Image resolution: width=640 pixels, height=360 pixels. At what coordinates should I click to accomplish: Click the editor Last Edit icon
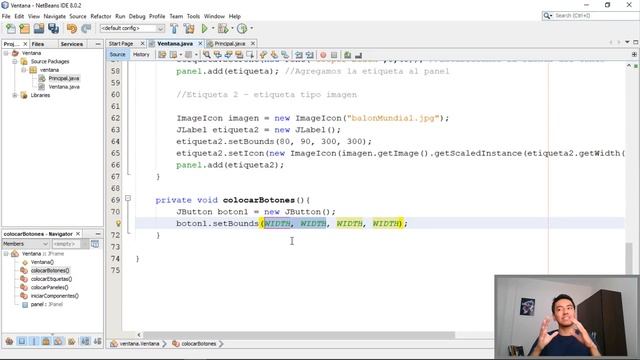point(162,55)
